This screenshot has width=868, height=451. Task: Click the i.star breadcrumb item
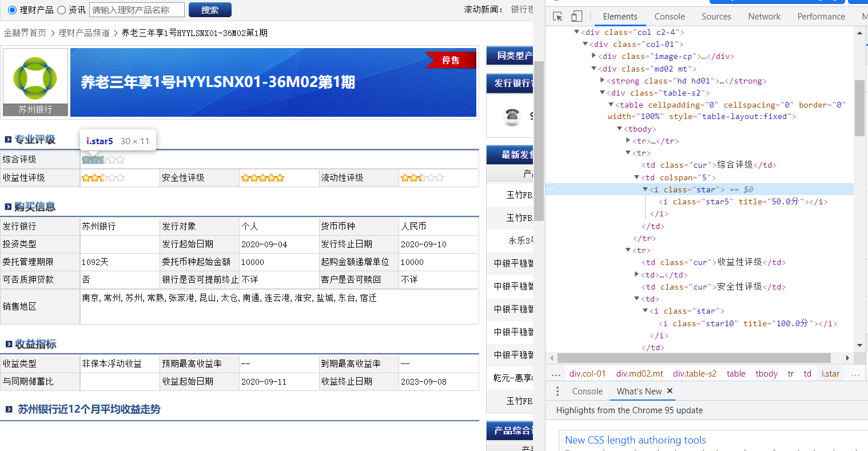(x=830, y=374)
